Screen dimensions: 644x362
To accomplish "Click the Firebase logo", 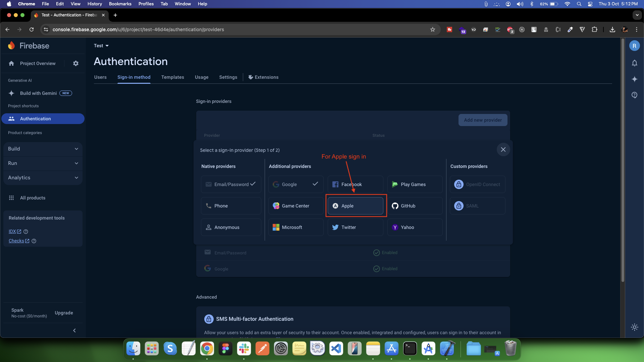I will pos(29,46).
